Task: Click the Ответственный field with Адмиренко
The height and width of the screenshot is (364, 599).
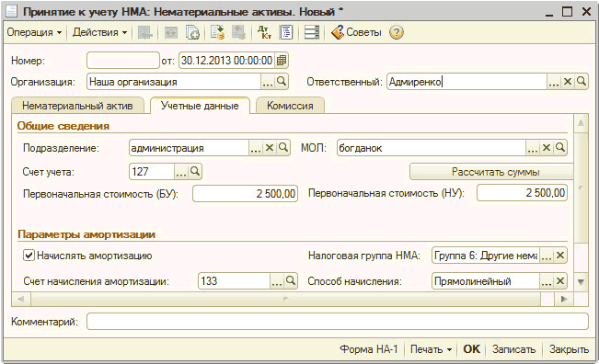Action: click(467, 82)
